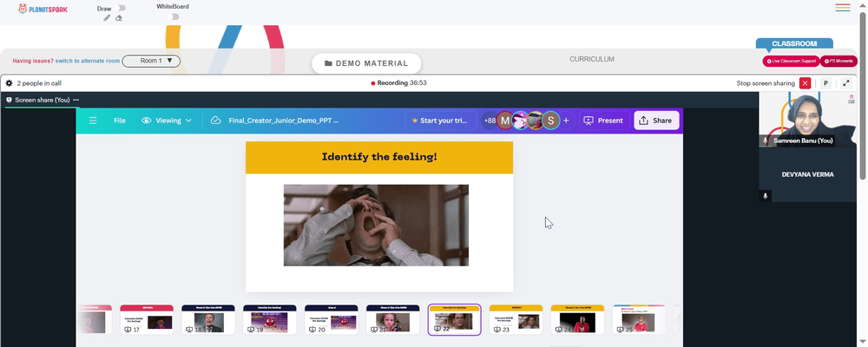The width and height of the screenshot is (868, 347).
Task: Click Samreen Banu's video tile
Action: [x=807, y=120]
